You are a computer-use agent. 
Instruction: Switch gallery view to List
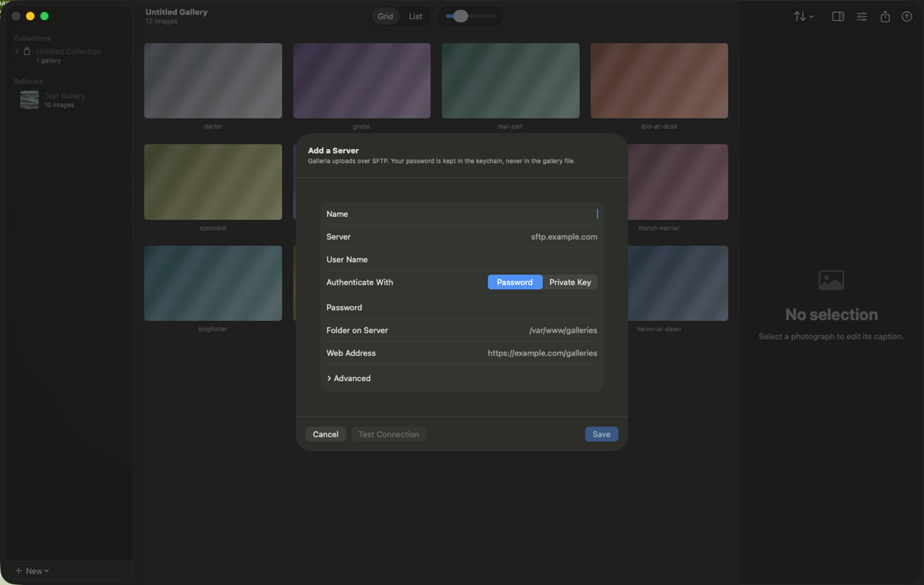[x=416, y=16]
